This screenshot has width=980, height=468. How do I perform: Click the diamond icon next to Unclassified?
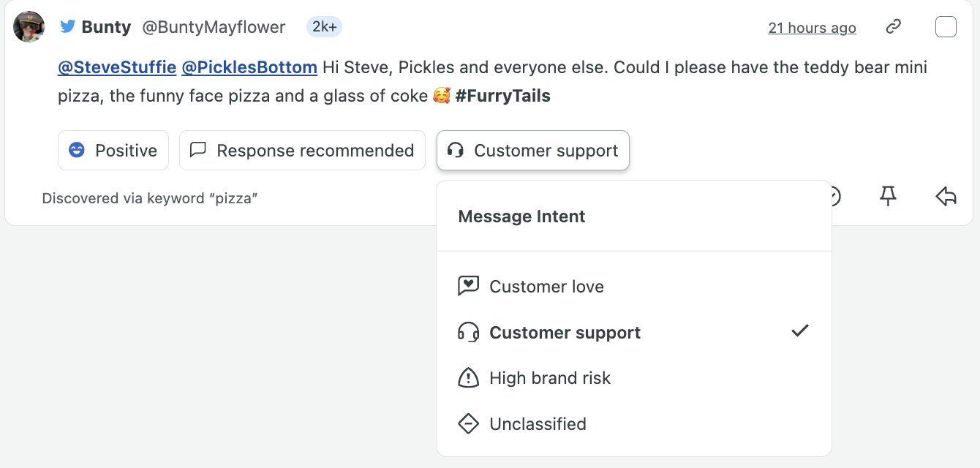[468, 424]
